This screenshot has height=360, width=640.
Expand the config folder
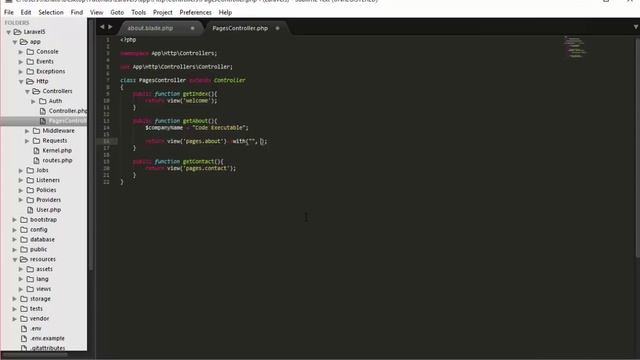tap(15, 229)
